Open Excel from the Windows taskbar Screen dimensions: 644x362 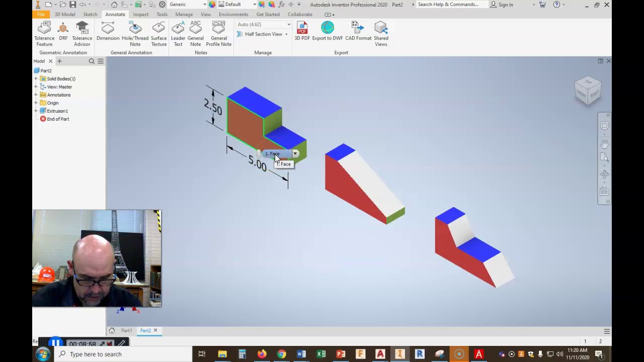coord(321,354)
